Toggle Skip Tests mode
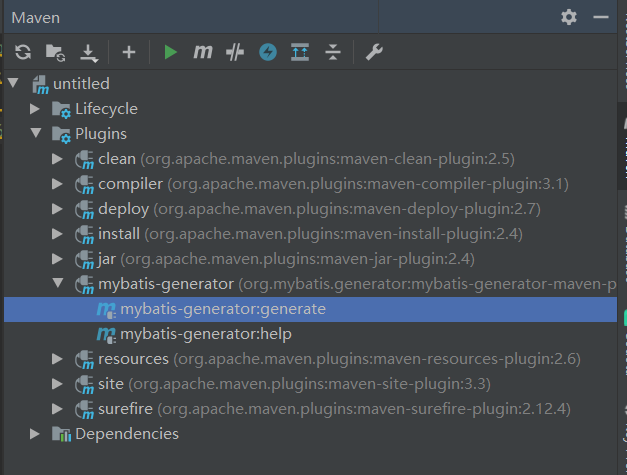The height and width of the screenshot is (475, 627). coord(235,52)
